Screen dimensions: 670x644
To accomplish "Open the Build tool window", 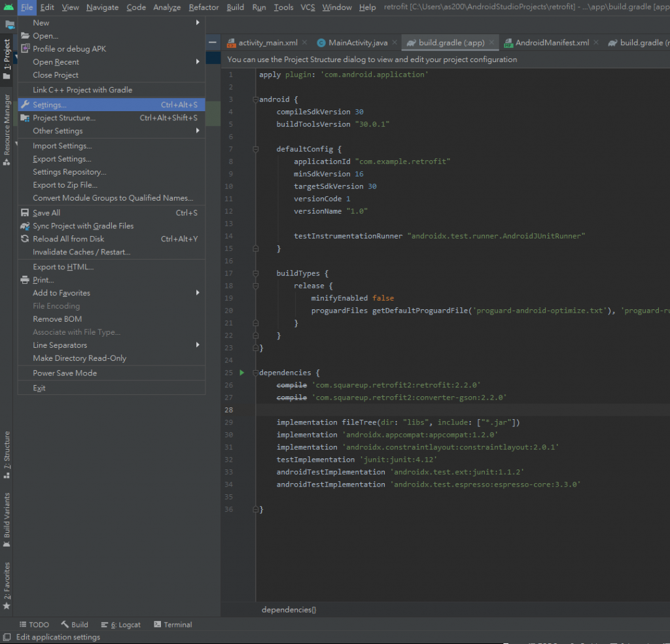I will pos(75,624).
